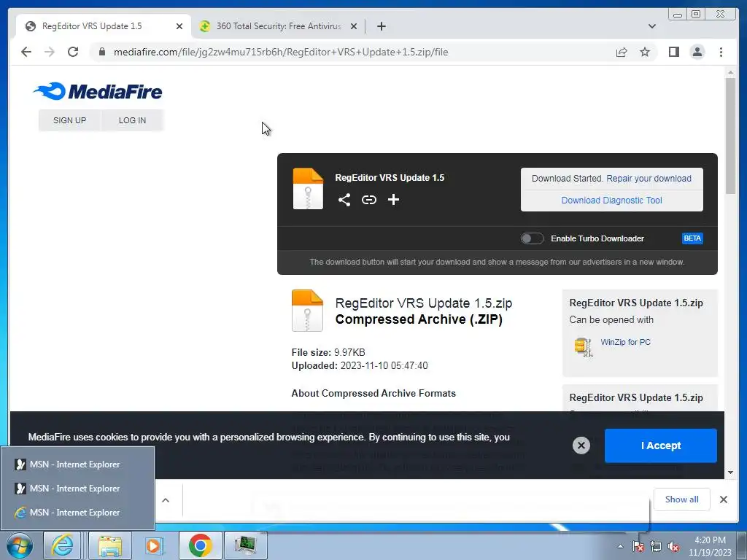The width and height of the screenshot is (747, 560).
Task: View site lock info in address bar
Action: coord(102,52)
